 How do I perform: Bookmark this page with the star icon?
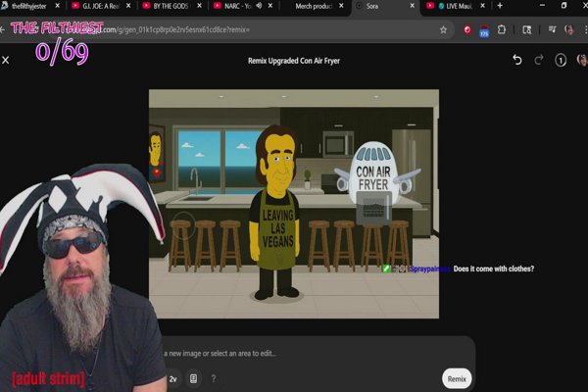click(443, 29)
